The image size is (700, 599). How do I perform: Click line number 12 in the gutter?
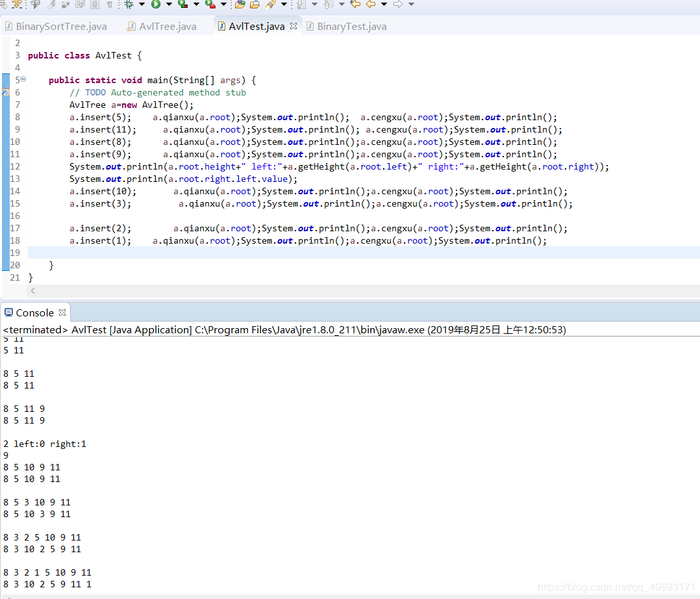pos(15,166)
